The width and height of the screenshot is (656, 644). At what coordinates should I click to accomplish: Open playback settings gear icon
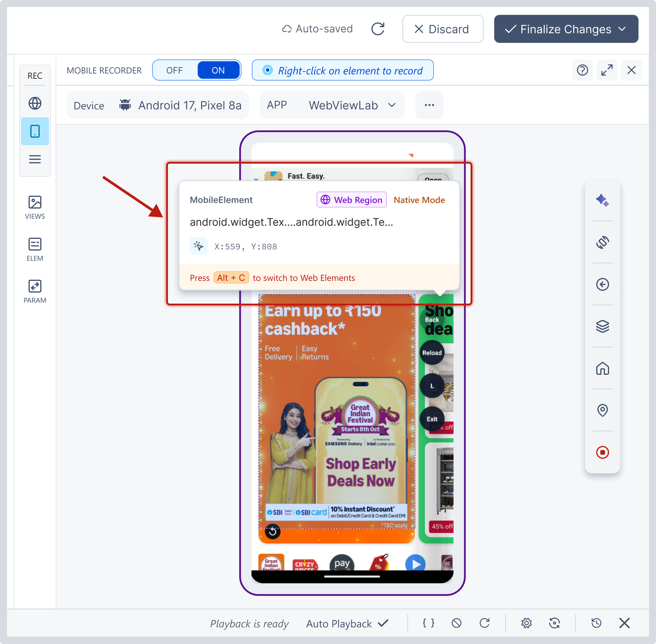[526, 623]
